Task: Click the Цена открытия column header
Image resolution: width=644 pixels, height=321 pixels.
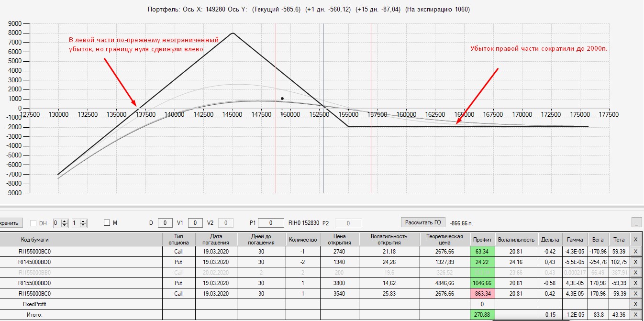Action: coord(339,239)
